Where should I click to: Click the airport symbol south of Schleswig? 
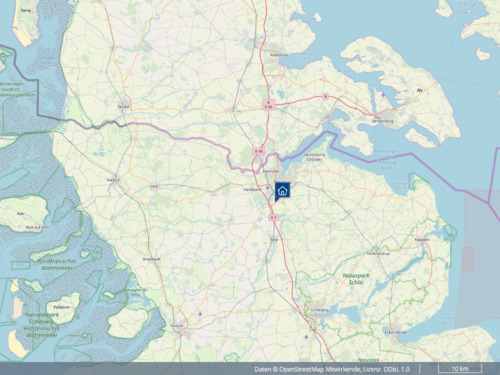pos(306,337)
